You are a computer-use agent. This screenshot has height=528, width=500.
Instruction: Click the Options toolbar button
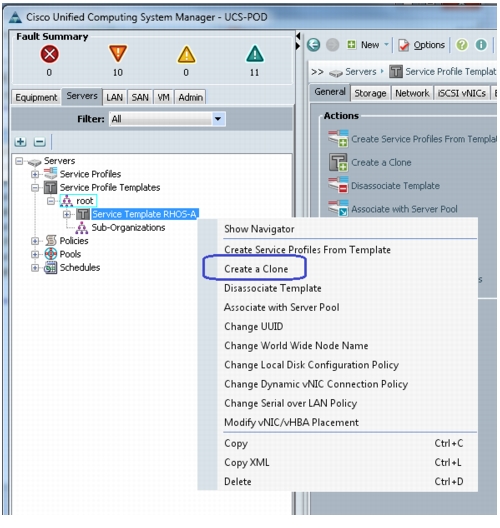click(x=422, y=45)
